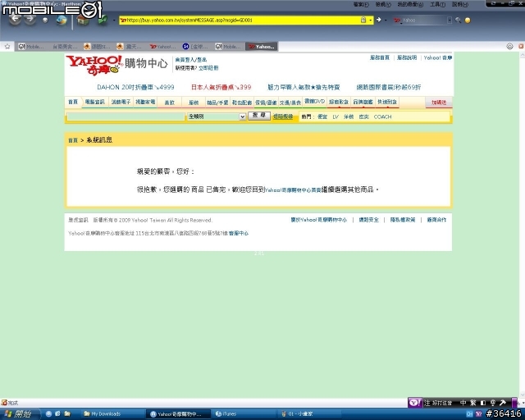Select the 首頁 category tab

click(73, 102)
